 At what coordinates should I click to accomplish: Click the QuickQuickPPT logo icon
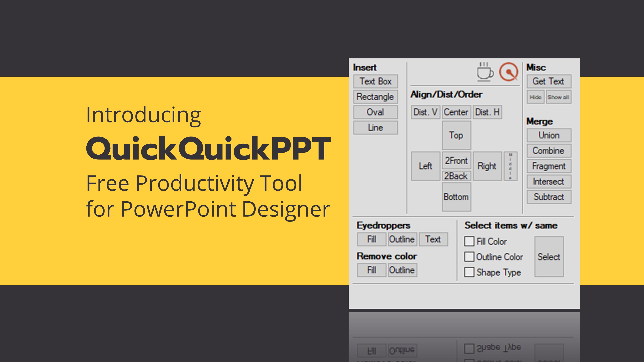click(509, 72)
